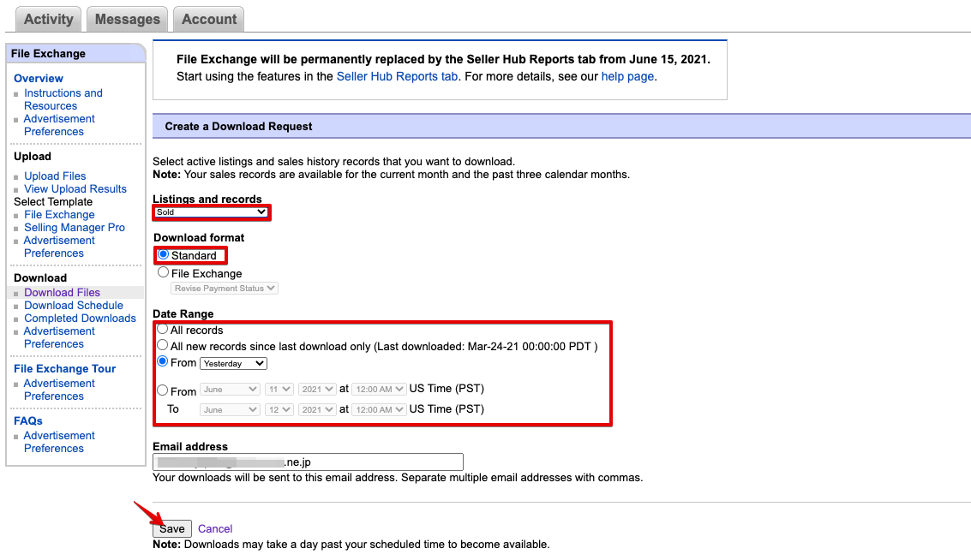Open the File Exchange Tour link

(x=64, y=369)
